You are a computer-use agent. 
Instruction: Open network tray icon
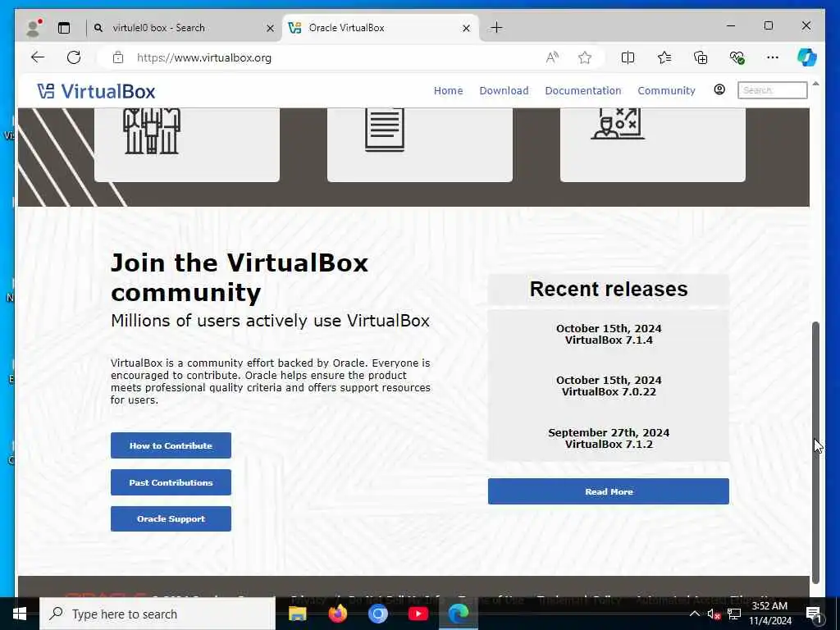point(734,614)
